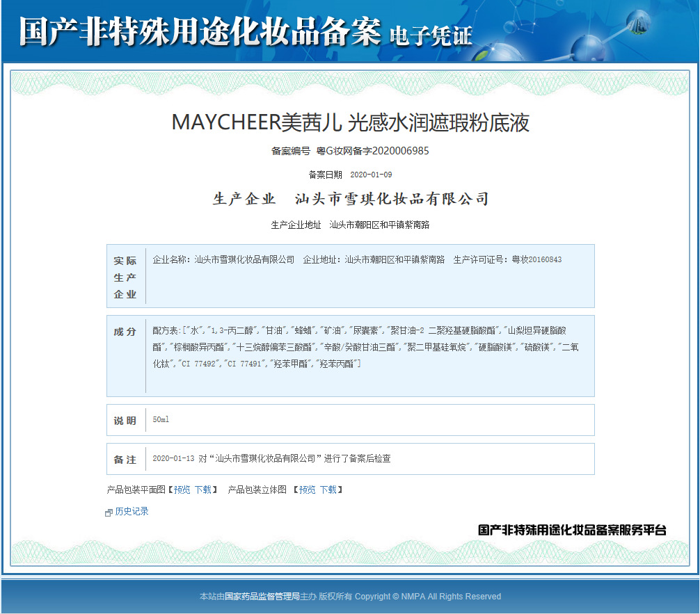Open the 国家药品监督管理局 footer link

262,597
